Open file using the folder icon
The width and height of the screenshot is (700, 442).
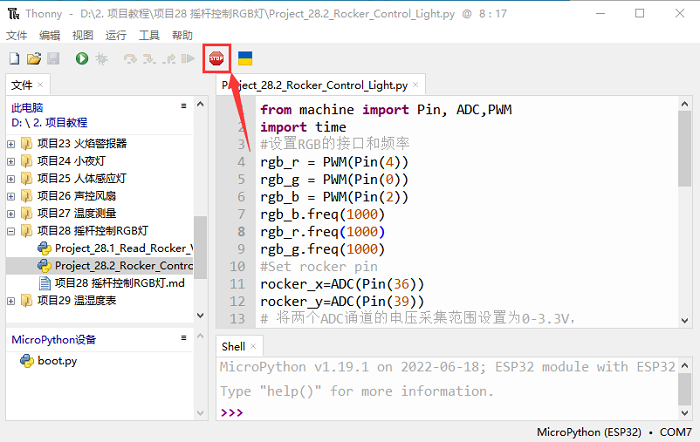[x=34, y=59]
